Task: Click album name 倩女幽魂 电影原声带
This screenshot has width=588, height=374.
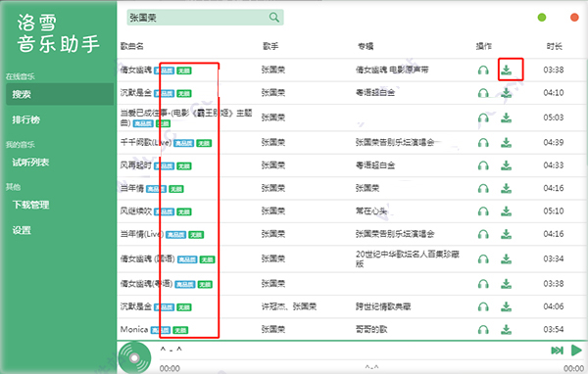Action: [x=392, y=70]
